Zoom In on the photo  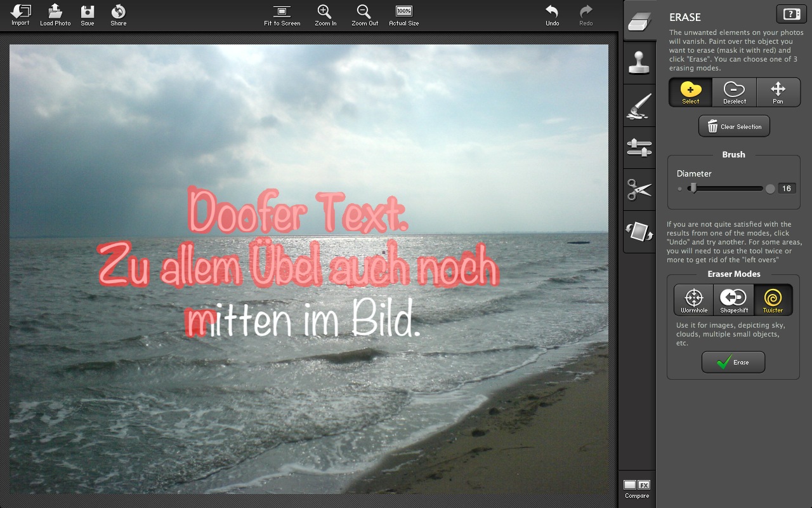(325, 15)
